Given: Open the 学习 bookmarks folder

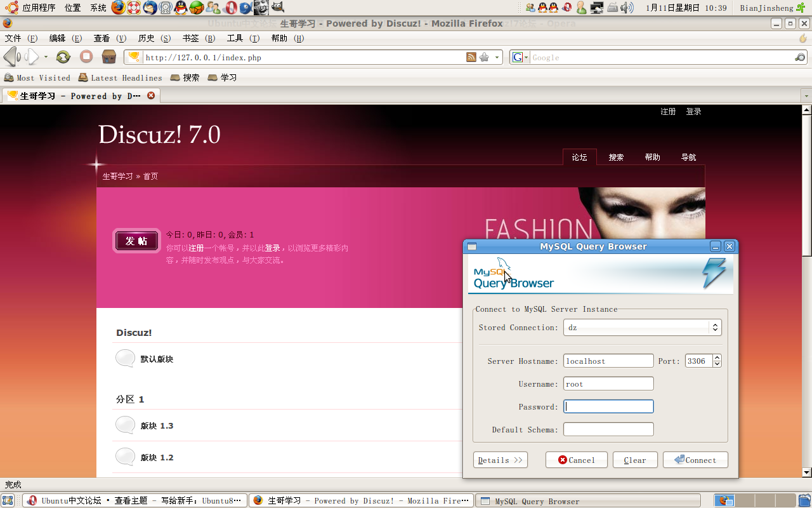Looking at the screenshot, I should tap(222, 77).
